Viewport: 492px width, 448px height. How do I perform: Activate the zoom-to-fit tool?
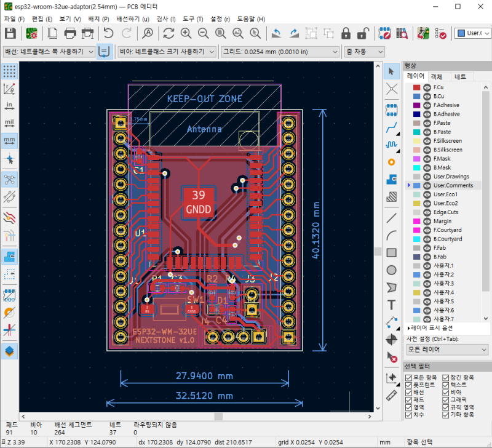click(x=220, y=34)
